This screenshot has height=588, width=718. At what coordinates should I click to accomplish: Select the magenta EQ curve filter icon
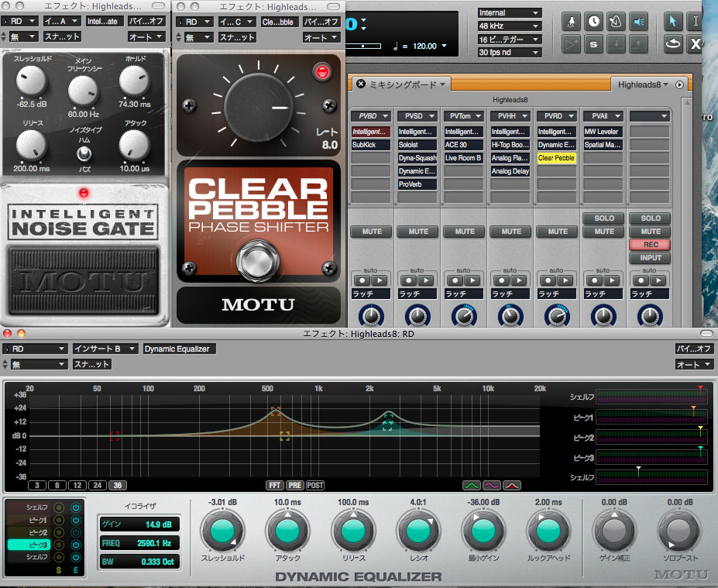[x=492, y=486]
